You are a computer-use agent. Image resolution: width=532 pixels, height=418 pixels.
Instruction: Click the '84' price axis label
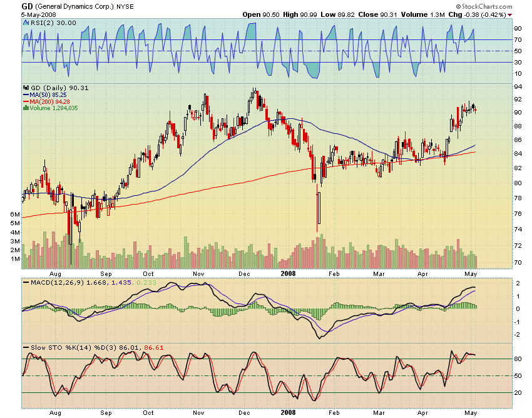click(x=518, y=153)
